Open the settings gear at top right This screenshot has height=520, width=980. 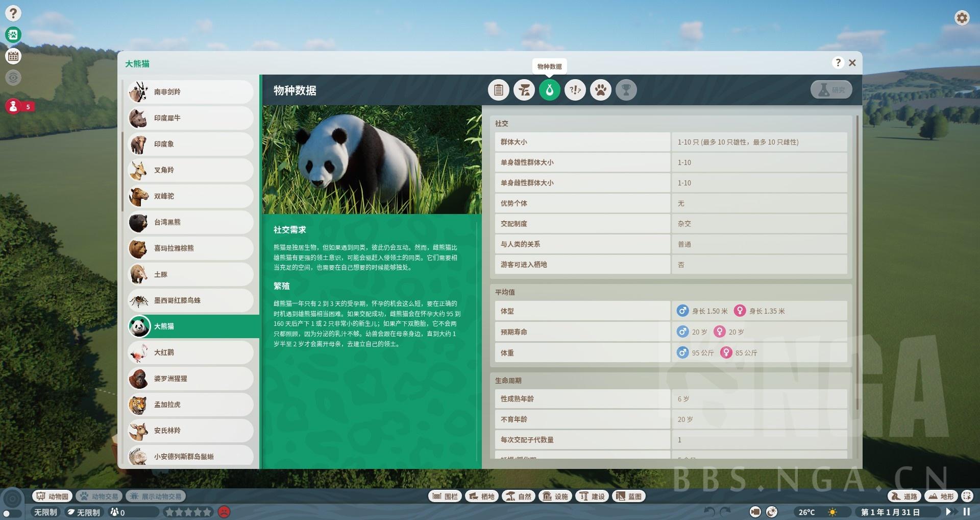click(962, 18)
